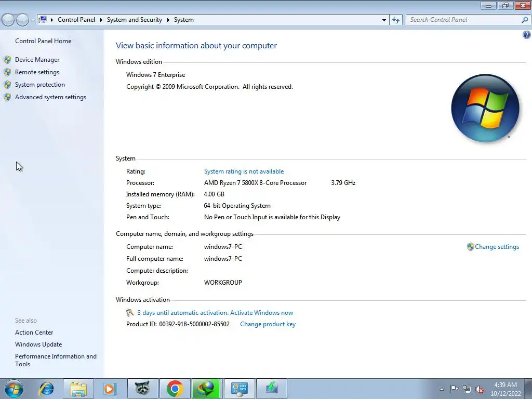Launch Google Chrome from the taskbar
Screen dimensions: 532x399
[175, 389]
